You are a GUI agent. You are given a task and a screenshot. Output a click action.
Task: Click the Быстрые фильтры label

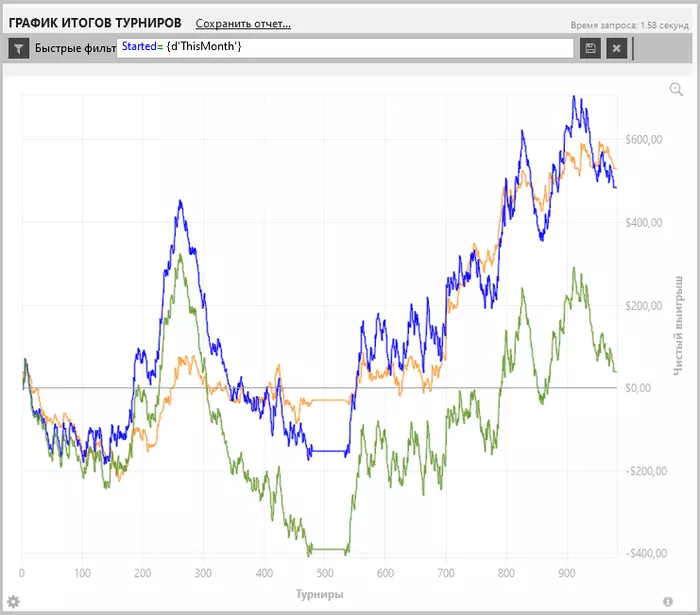tap(75, 48)
